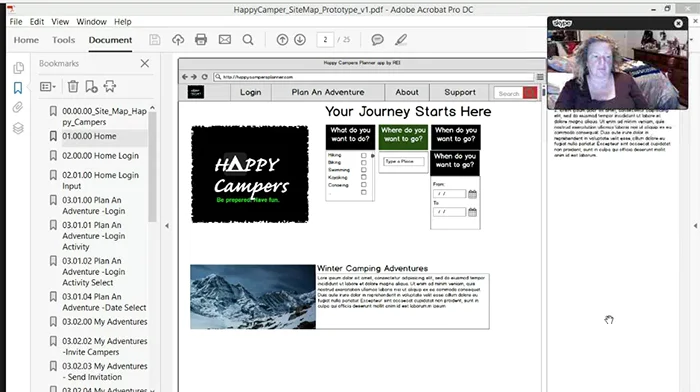Click the prototype browser refresh icon

(204, 77)
